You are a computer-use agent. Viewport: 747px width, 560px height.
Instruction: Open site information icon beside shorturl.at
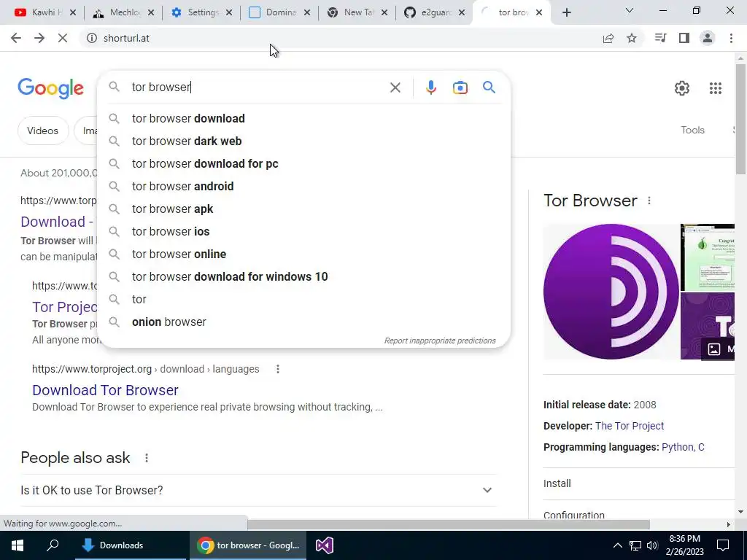click(92, 38)
